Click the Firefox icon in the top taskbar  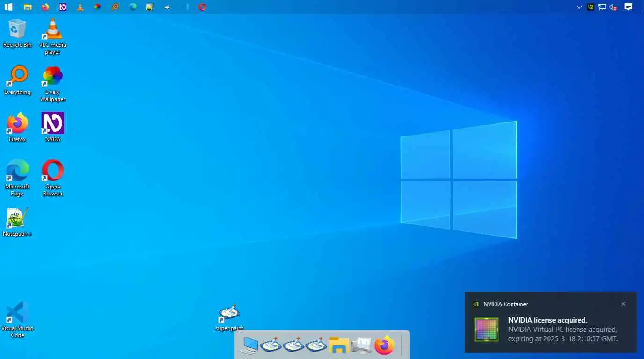click(45, 7)
